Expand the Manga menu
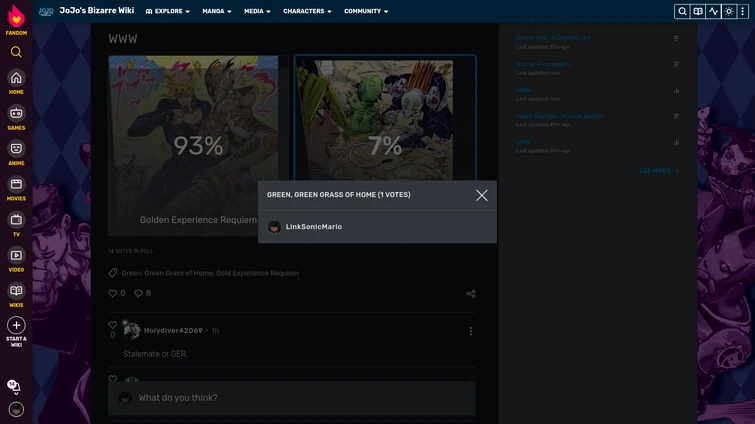The height and width of the screenshot is (424, 755). (x=217, y=11)
